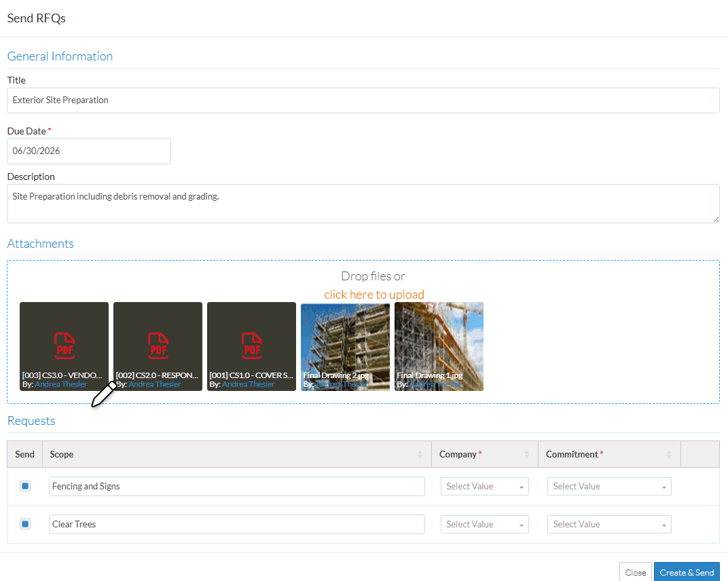
Task: Open the Final Drawing 2.jpg thumbnail
Action: 346,346
